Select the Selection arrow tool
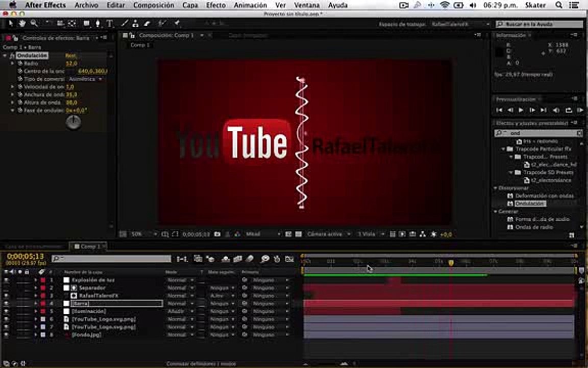This screenshot has height=368, width=588. 11,24
